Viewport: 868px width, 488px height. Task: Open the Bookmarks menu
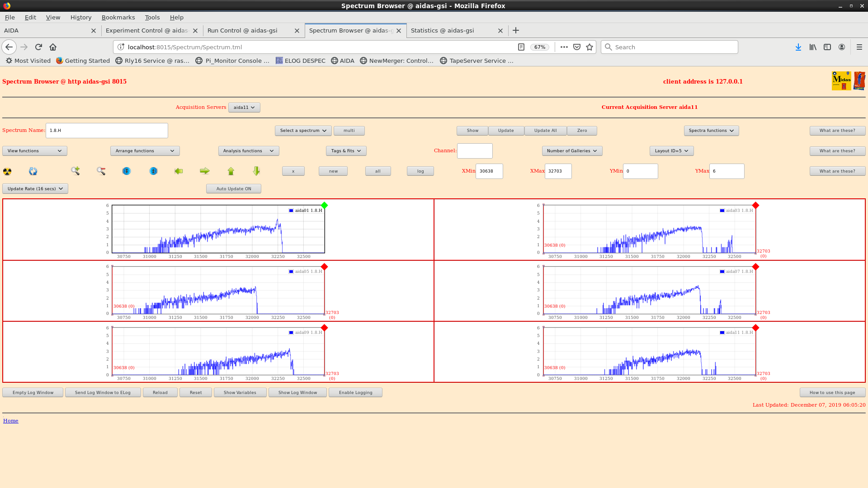point(118,17)
